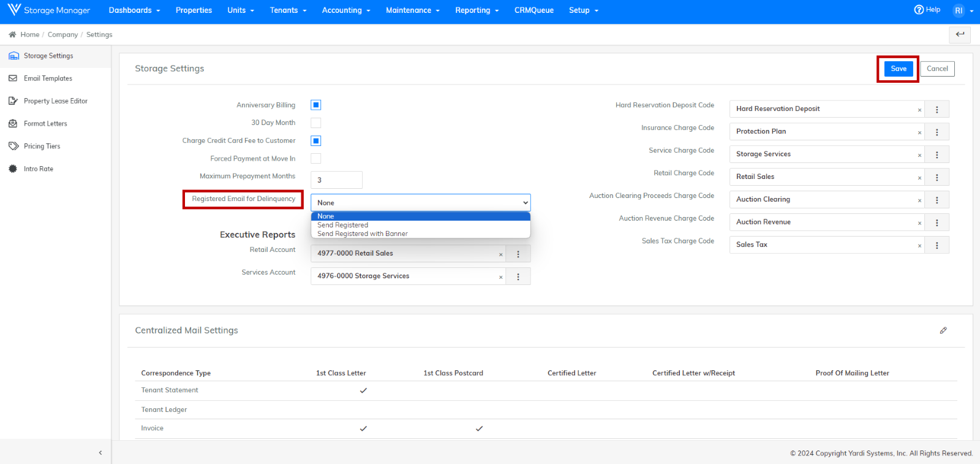Viewport: 980px width, 464px height.
Task: Open the Properties menu item
Action: coord(194,10)
